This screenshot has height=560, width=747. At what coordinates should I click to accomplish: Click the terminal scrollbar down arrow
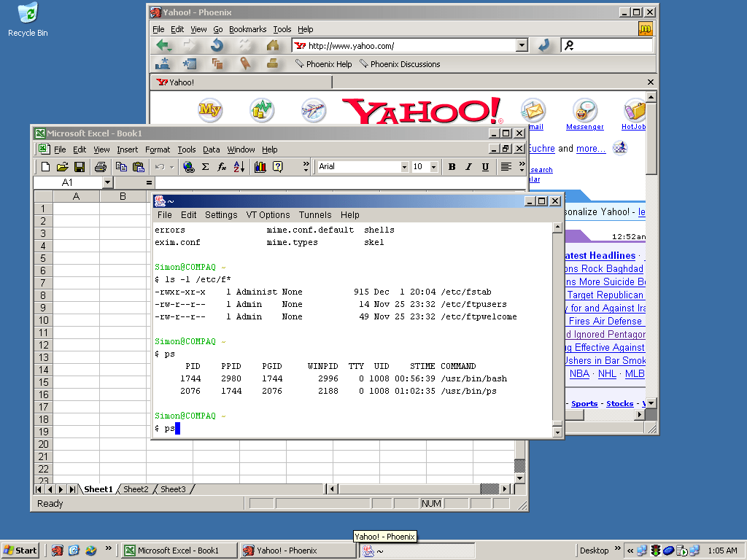[557, 432]
